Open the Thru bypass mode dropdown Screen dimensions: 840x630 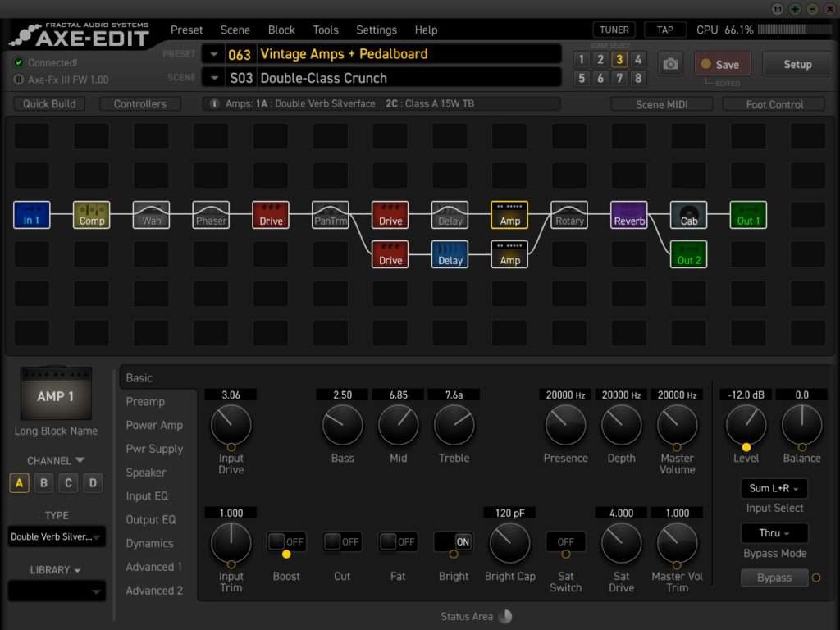coord(774,533)
